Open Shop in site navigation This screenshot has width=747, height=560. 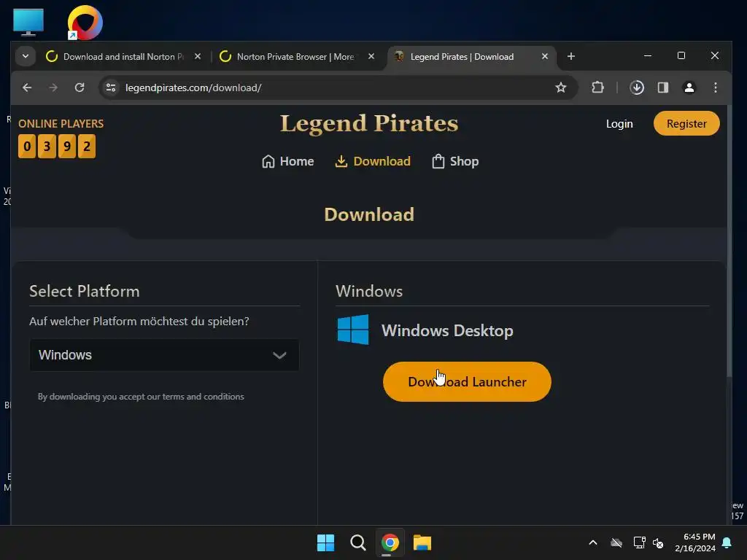click(455, 161)
